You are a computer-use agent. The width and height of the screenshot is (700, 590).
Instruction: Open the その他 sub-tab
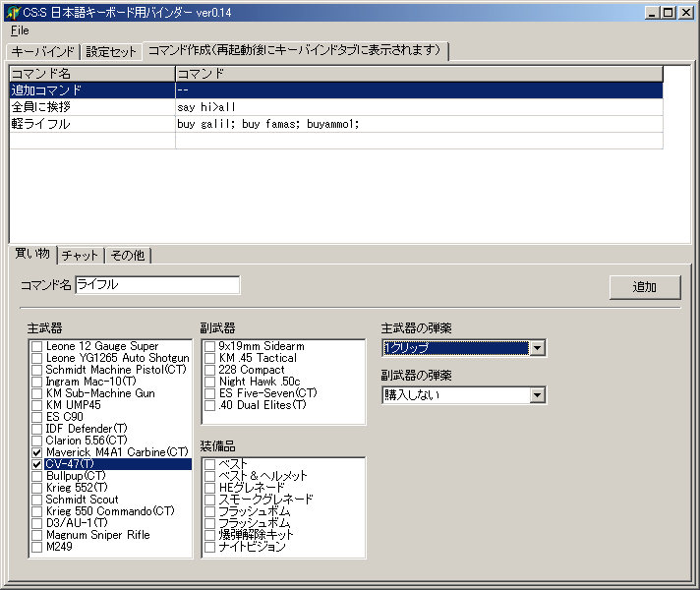click(128, 255)
